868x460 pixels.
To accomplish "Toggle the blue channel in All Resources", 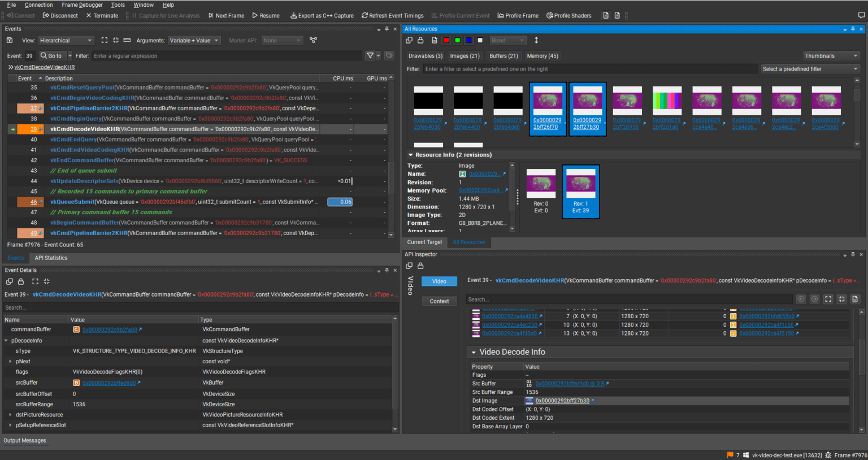I will point(467,40).
